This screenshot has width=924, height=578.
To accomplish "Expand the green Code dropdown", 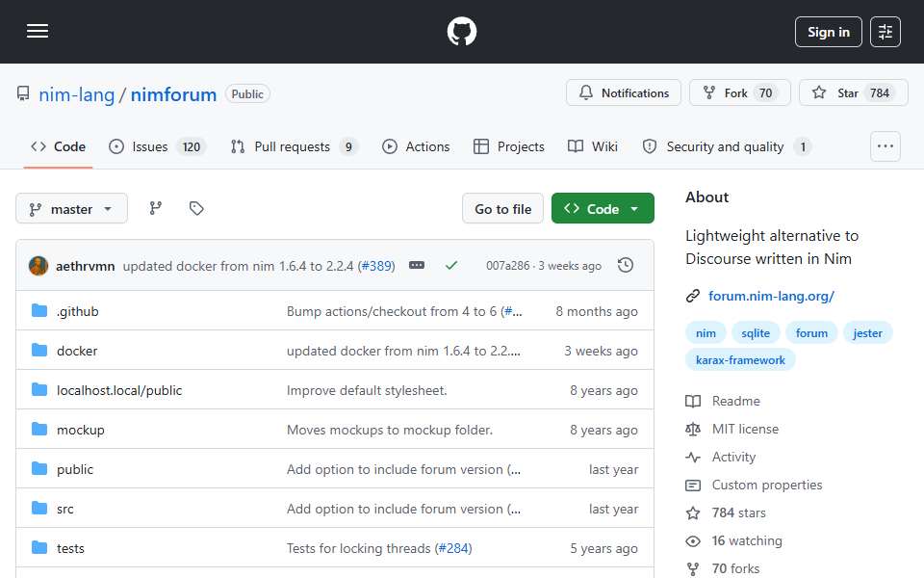I will [x=603, y=209].
